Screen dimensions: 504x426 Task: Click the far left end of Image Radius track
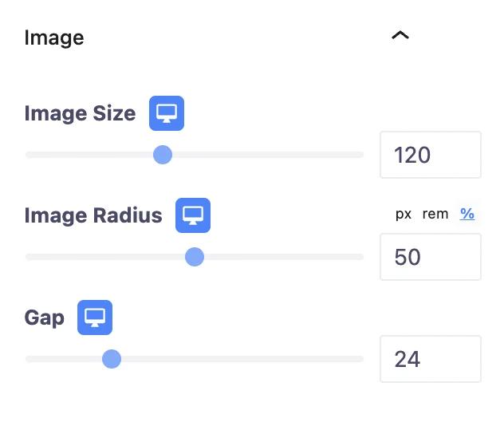(x=30, y=257)
